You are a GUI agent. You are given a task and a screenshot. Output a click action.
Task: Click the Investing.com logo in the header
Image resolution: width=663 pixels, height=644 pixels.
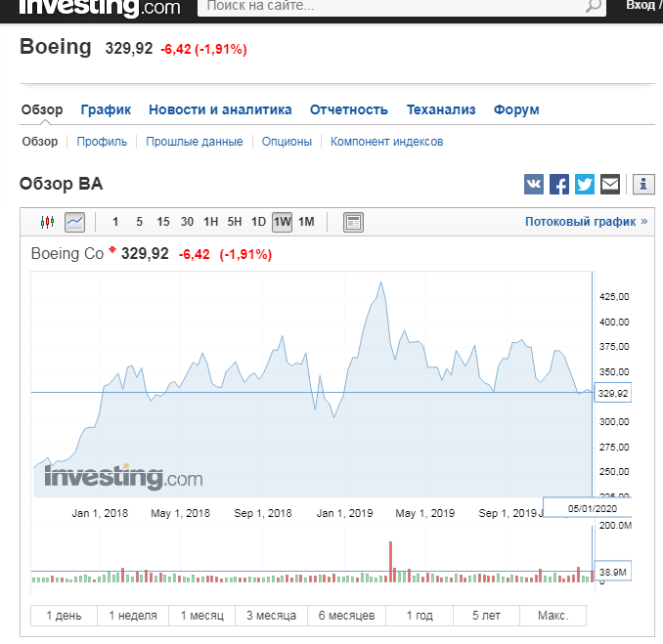click(x=100, y=8)
